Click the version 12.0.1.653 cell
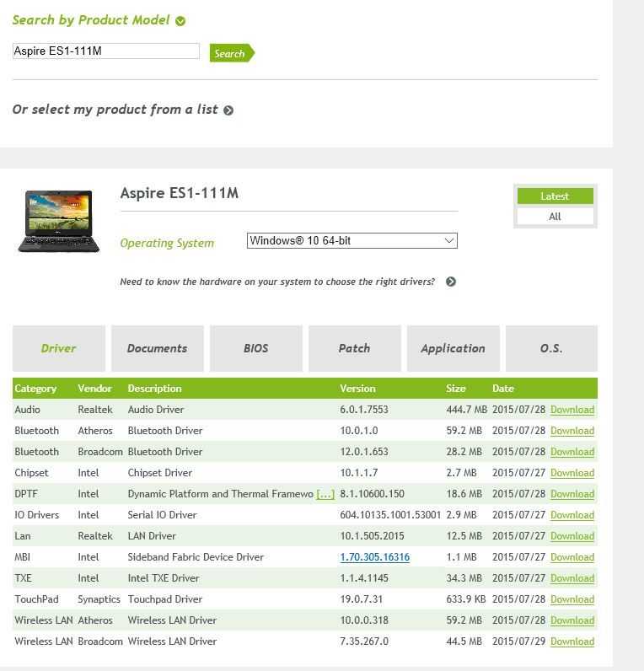The height and width of the screenshot is (671, 644). click(x=364, y=452)
